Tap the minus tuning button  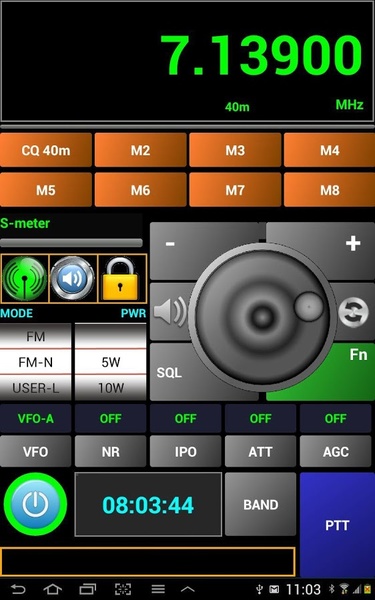tap(170, 244)
